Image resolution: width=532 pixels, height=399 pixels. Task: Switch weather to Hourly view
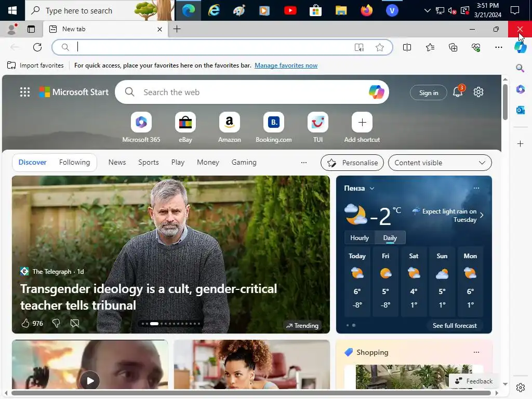pos(360,238)
